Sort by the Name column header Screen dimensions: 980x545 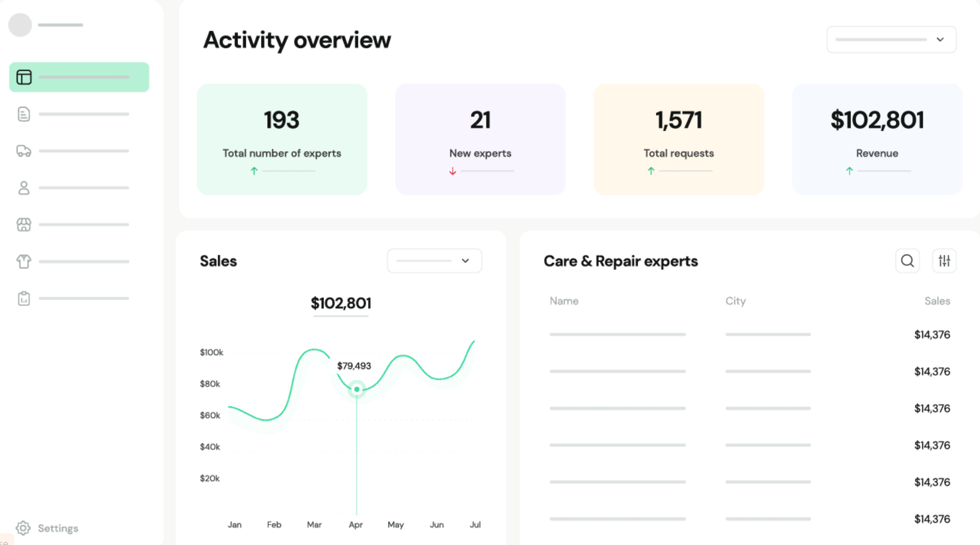pyautogui.click(x=564, y=301)
